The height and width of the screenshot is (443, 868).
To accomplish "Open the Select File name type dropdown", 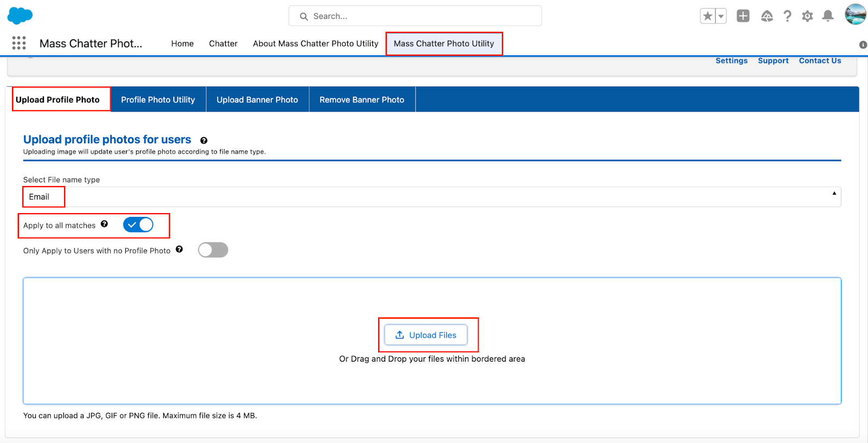I will coord(432,197).
